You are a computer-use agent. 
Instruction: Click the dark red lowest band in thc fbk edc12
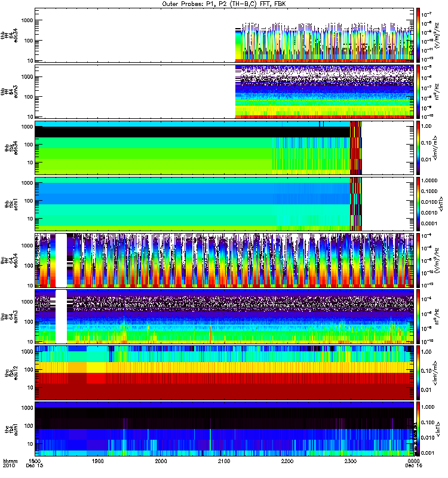tap(224, 391)
